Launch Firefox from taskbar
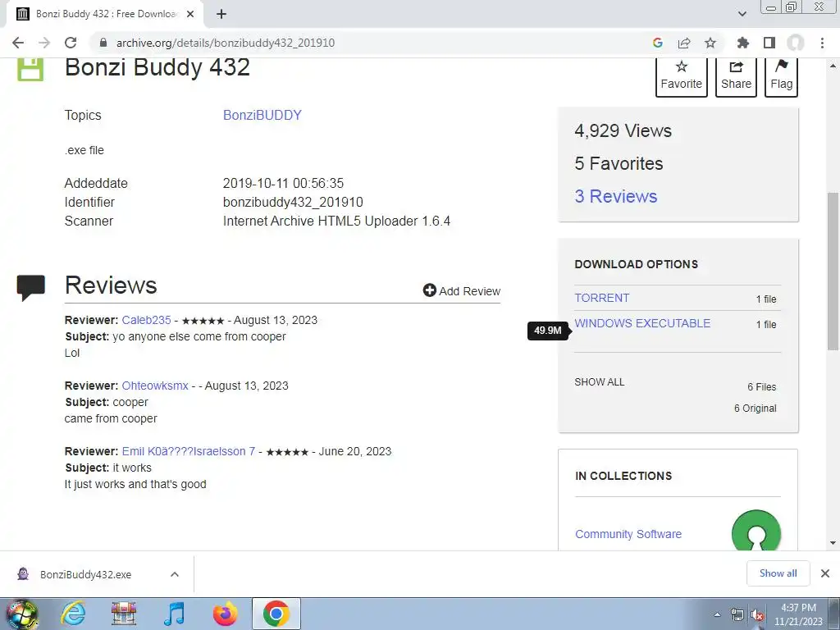 (x=226, y=614)
